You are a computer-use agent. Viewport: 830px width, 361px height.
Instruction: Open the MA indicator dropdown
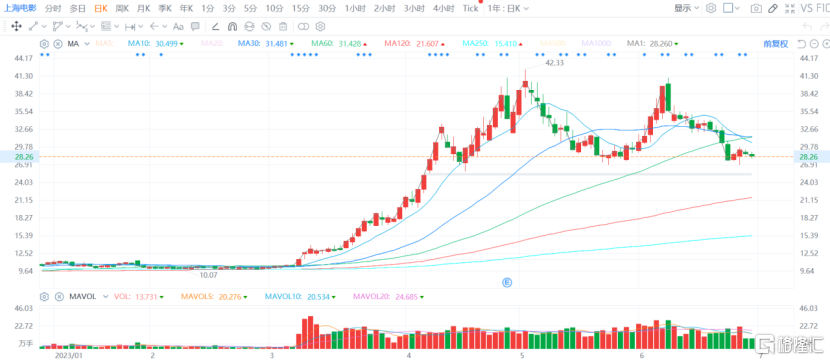pos(87,44)
